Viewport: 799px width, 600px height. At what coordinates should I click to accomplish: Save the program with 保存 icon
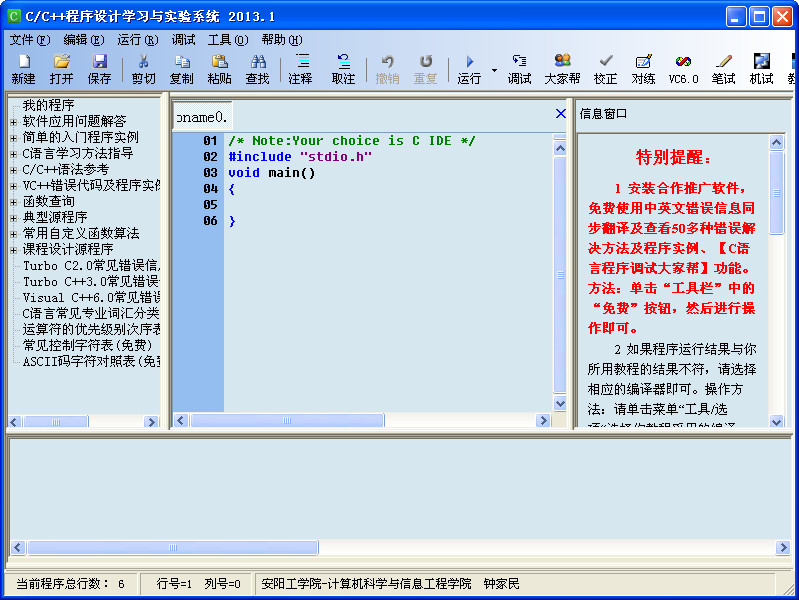[x=99, y=69]
